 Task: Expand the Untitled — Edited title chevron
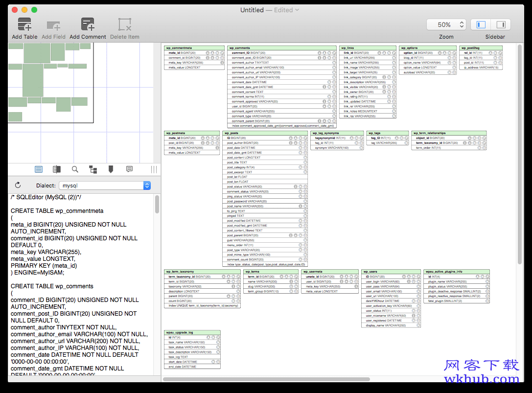click(x=297, y=10)
